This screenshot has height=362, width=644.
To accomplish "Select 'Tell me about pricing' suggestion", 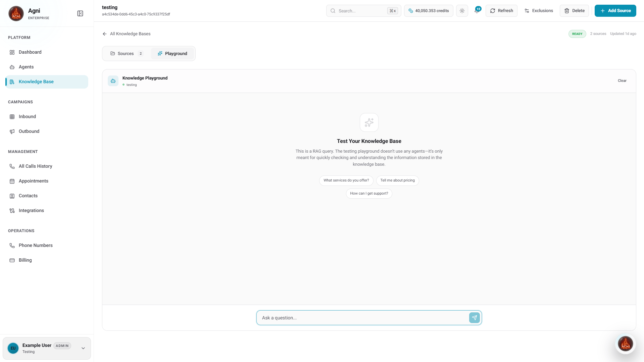I will [x=397, y=180].
